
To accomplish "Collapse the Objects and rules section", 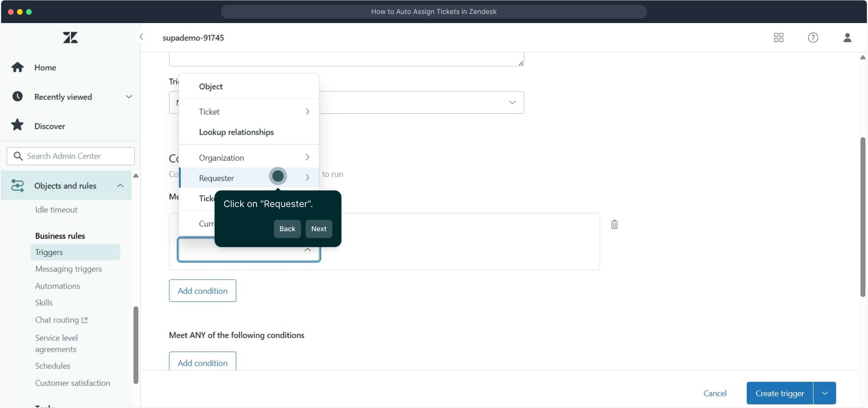I will pos(120,185).
